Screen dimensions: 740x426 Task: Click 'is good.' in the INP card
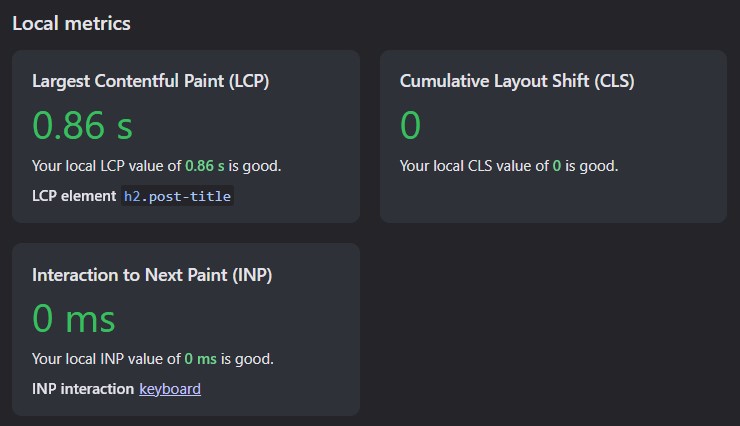pyautogui.click(x=247, y=359)
